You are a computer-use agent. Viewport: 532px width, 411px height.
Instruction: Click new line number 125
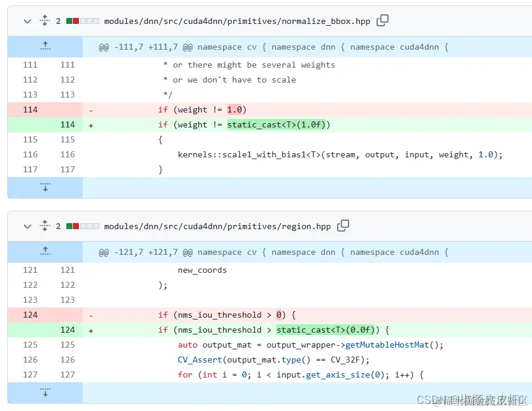(68, 345)
